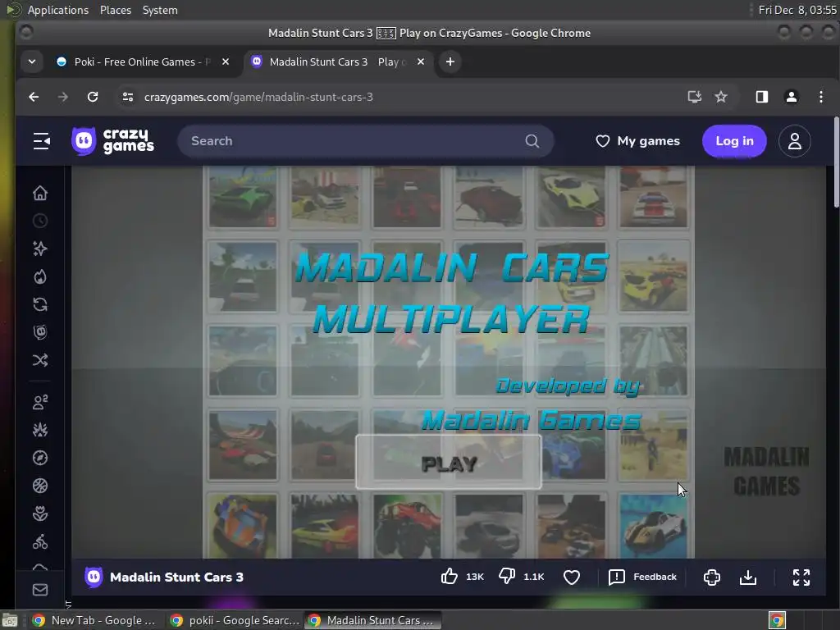The width and height of the screenshot is (840, 630).
Task: Open the System menu
Action: (160, 10)
